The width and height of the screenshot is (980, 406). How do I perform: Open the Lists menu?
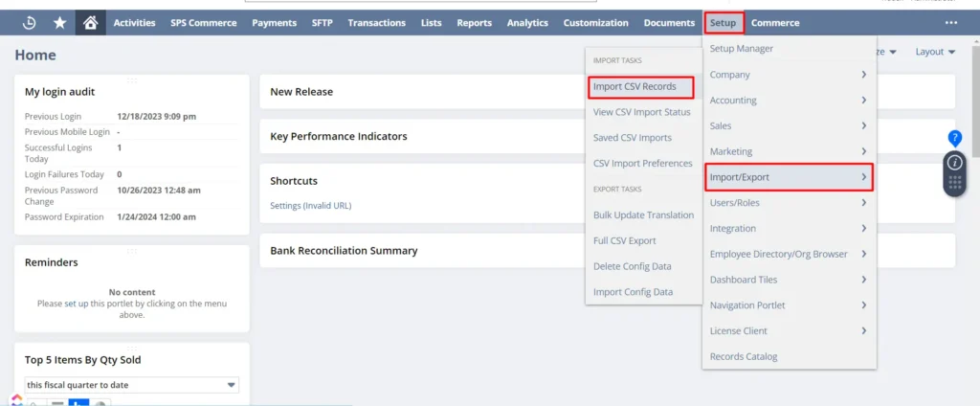pyautogui.click(x=432, y=23)
